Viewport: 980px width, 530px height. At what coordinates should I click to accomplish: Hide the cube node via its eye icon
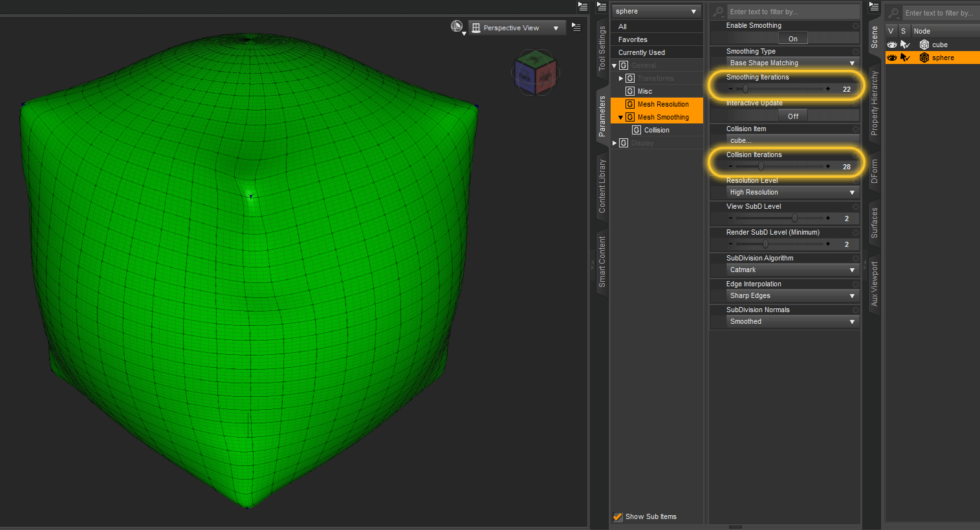[x=892, y=45]
